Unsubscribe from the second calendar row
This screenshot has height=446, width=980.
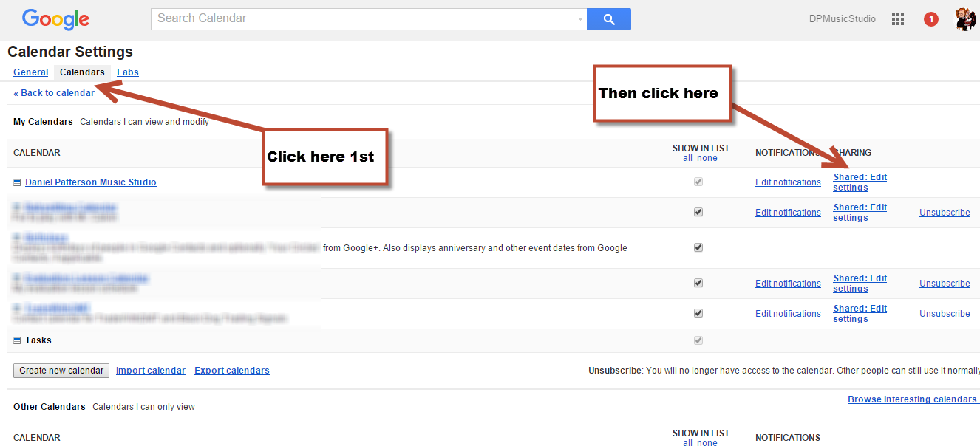coord(945,213)
